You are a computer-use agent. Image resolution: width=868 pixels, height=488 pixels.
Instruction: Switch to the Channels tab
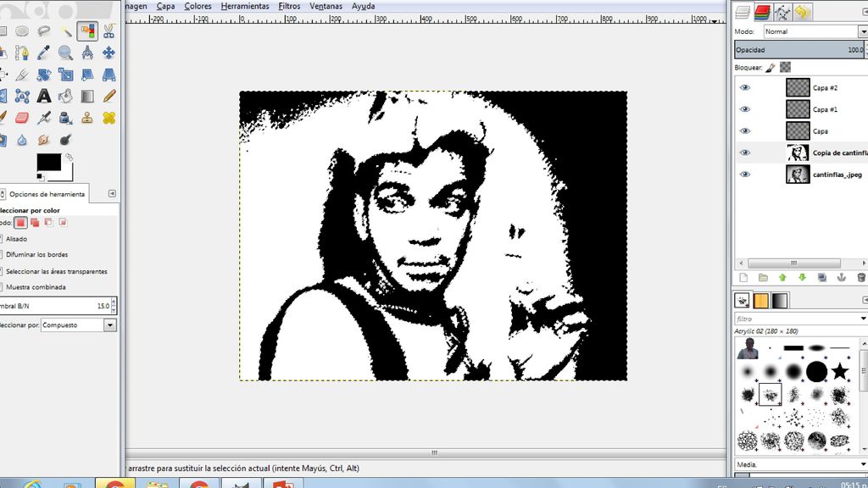[762, 12]
